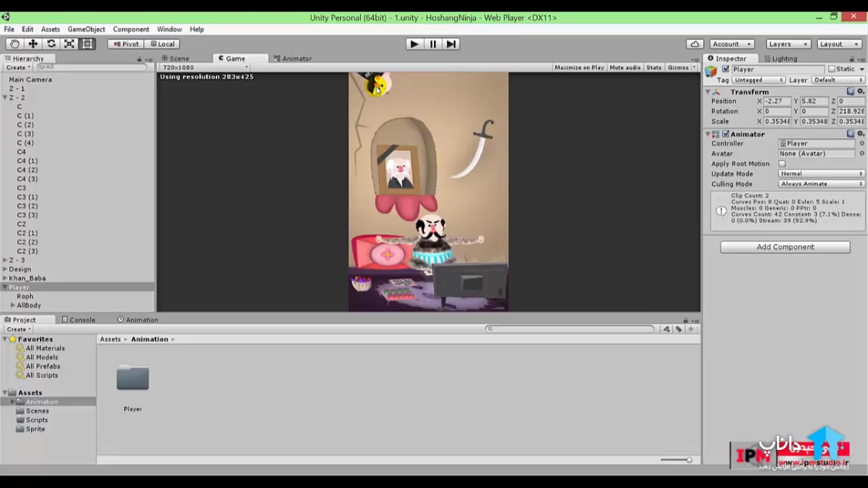Open the Layers dropdown

[787, 44]
